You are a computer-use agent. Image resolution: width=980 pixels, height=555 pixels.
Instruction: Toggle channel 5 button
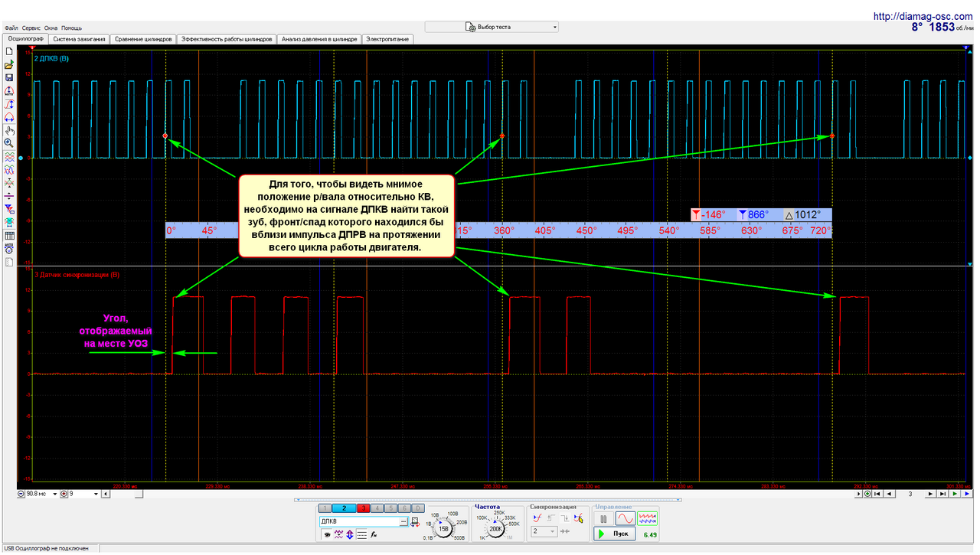point(390,508)
